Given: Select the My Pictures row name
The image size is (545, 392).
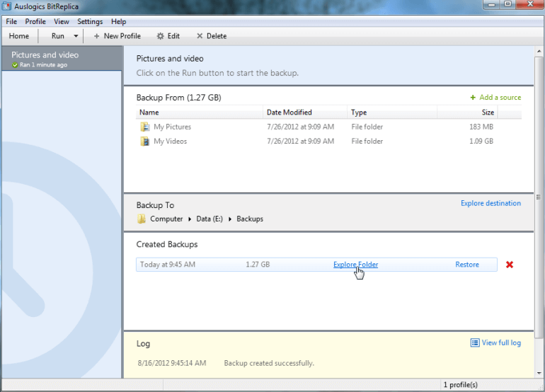Looking at the screenshot, I should (x=173, y=127).
